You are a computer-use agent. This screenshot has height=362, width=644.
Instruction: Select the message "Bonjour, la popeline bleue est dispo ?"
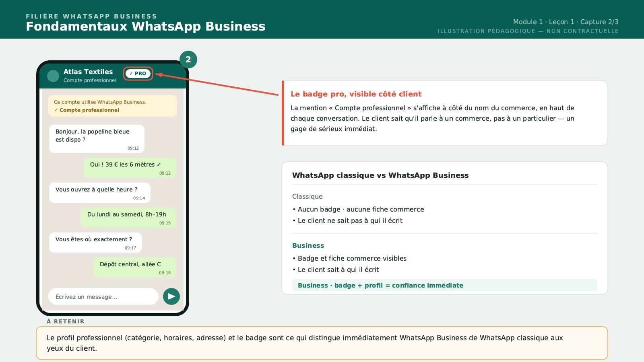(97, 139)
